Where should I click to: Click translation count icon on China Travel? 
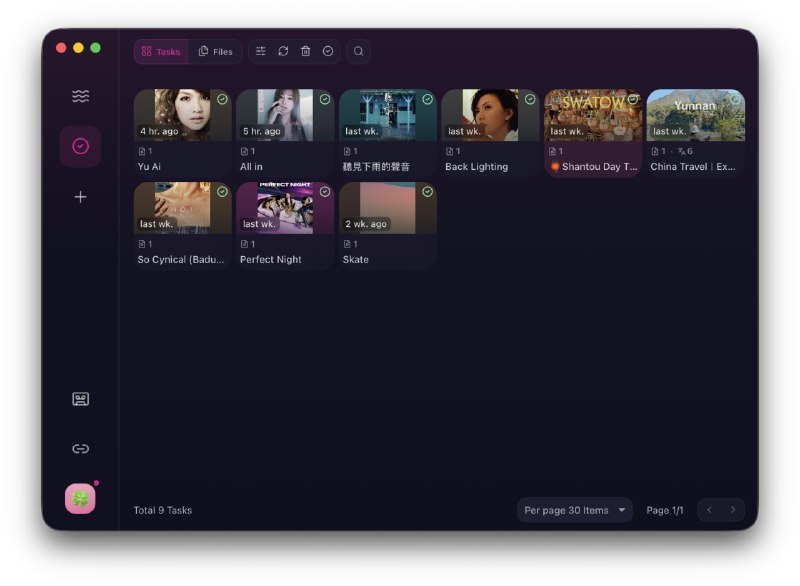tap(682, 151)
